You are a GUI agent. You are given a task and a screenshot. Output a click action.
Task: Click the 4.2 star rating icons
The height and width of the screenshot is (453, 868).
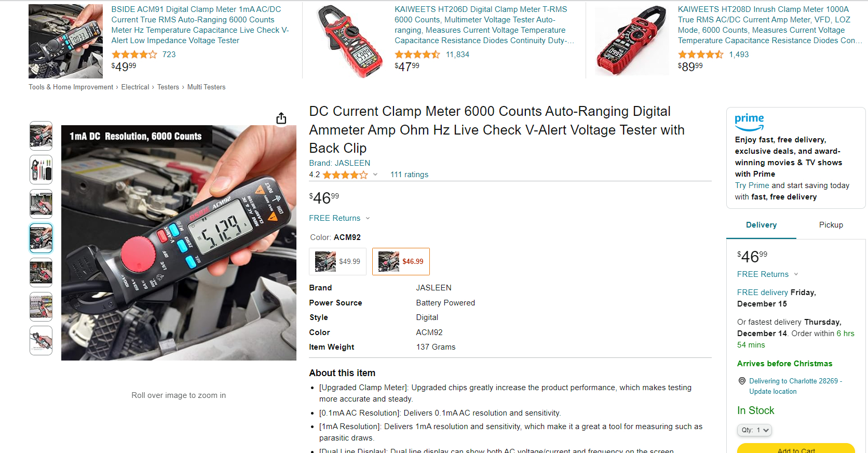click(x=345, y=175)
